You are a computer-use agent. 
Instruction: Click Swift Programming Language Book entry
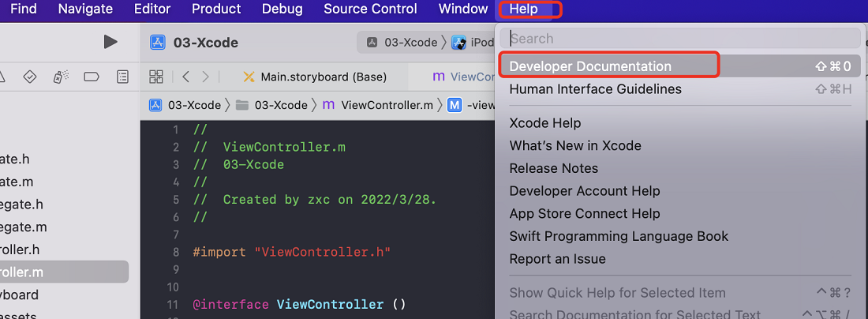point(619,236)
